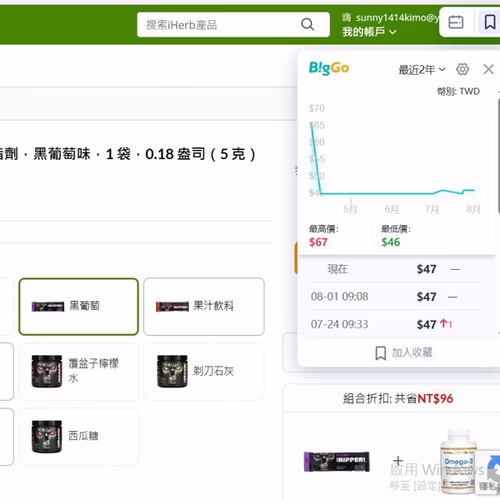
Task: Click the combo plus sign icon
Action: point(398,461)
